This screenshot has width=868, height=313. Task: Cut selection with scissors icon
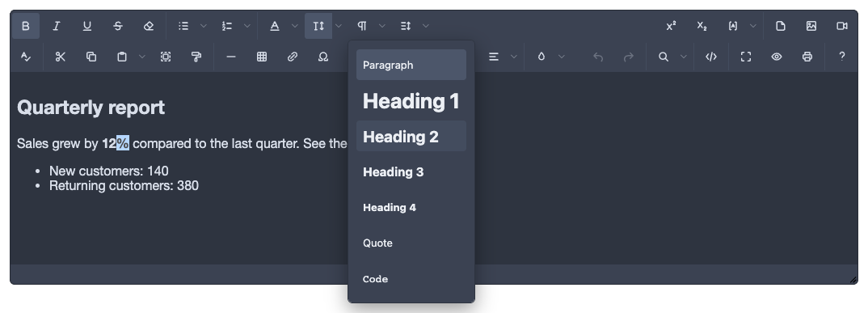click(x=61, y=57)
